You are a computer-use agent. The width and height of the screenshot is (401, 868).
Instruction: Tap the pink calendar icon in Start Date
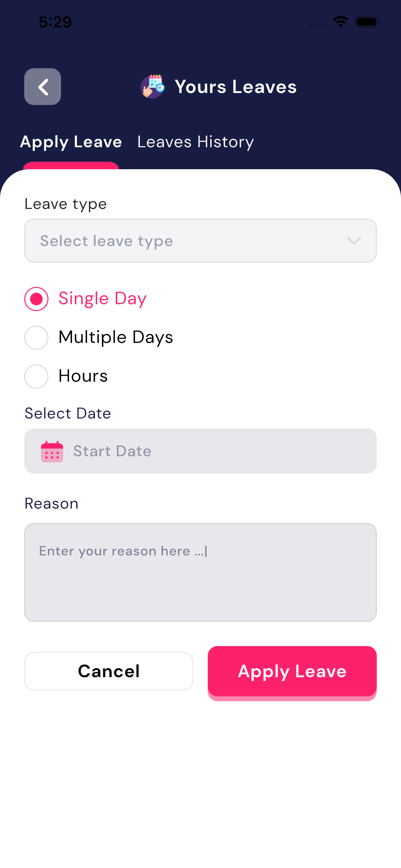pos(52,451)
